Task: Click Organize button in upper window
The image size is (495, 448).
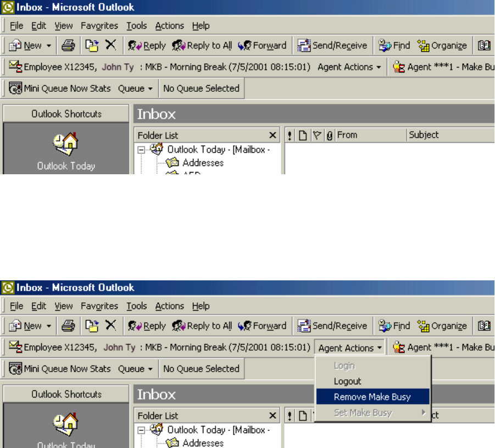Action: click(x=442, y=46)
